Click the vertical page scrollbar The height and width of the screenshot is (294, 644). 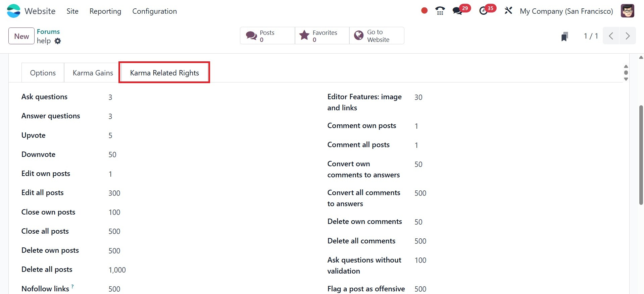coord(641,155)
